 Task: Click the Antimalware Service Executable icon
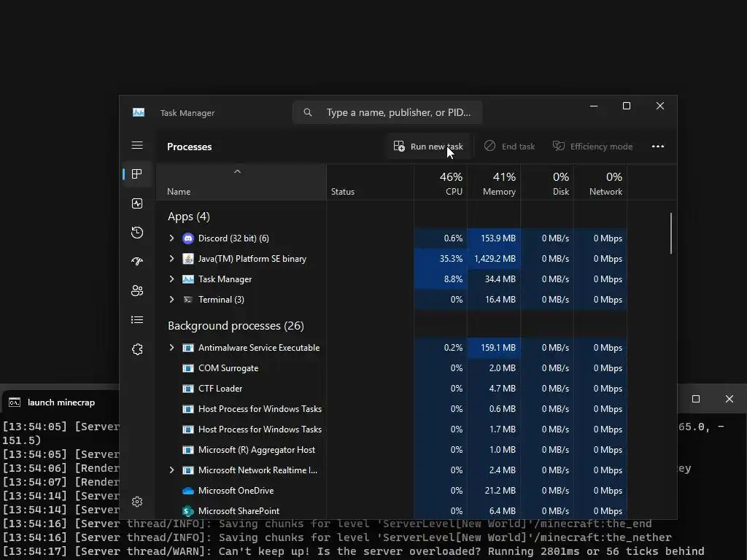[x=188, y=348]
